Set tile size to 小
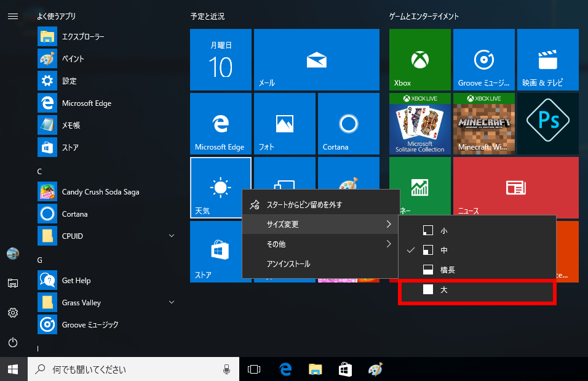Image resolution: width=588 pixels, height=381 pixels. [477, 230]
